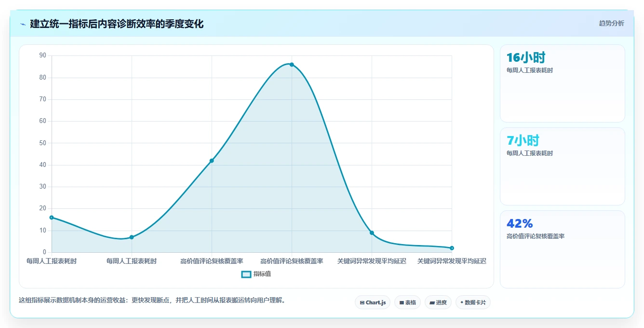Click the y-axis label 0
644x328 pixels.
[x=45, y=252]
